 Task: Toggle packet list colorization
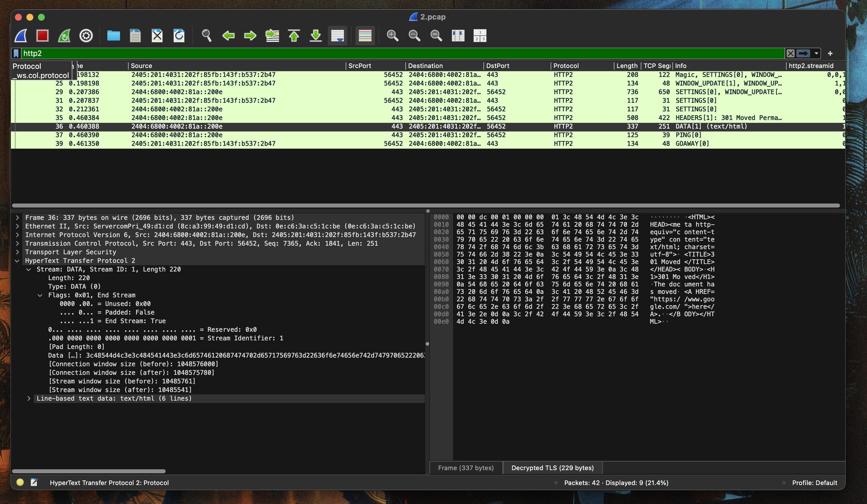coord(365,36)
